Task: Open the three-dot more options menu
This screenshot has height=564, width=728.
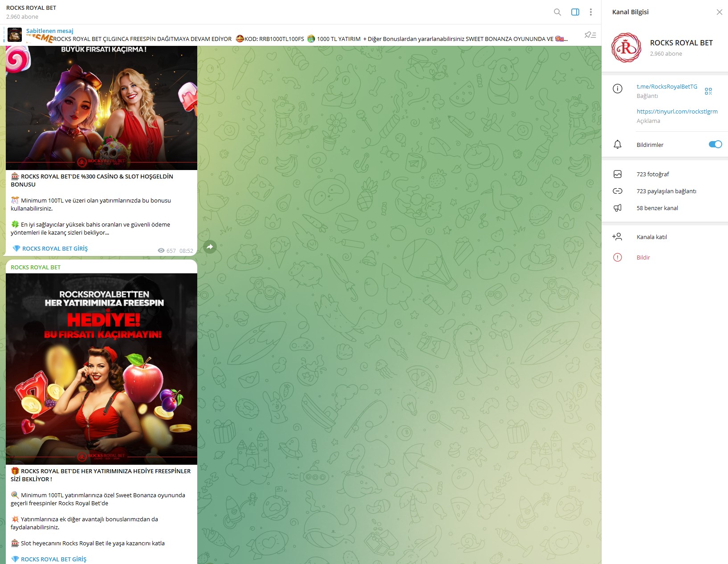Action: (591, 12)
